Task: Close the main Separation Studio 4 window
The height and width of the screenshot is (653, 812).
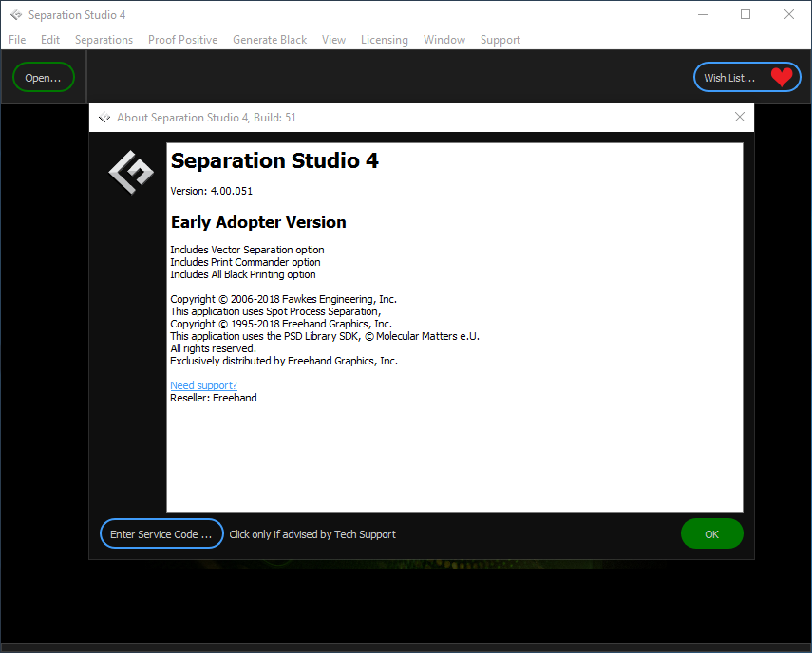Action: (x=788, y=14)
